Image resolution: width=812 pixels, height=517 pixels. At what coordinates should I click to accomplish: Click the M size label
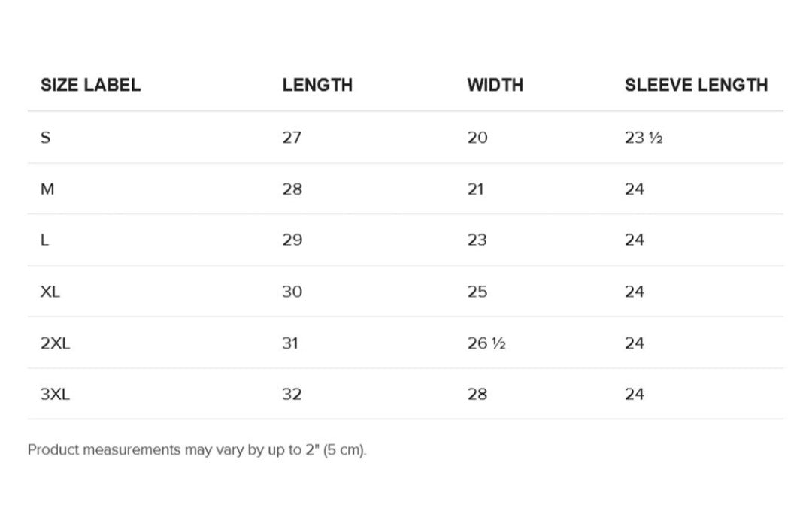(x=47, y=189)
